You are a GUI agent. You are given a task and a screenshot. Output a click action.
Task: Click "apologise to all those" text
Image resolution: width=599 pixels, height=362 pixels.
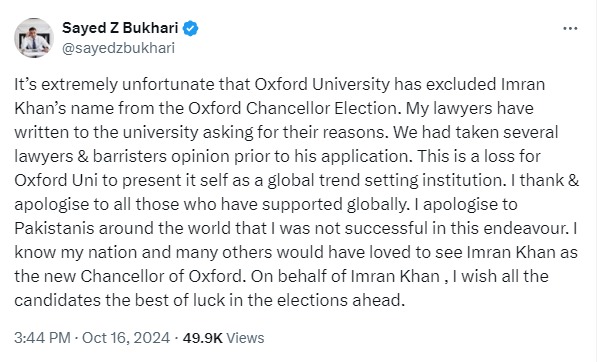pos(97,205)
